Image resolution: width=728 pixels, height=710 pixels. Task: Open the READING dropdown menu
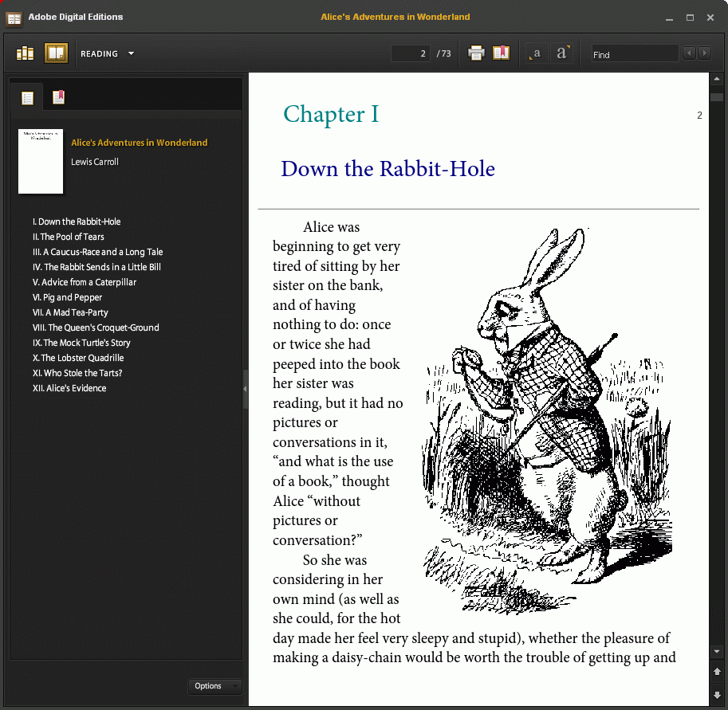[108, 54]
